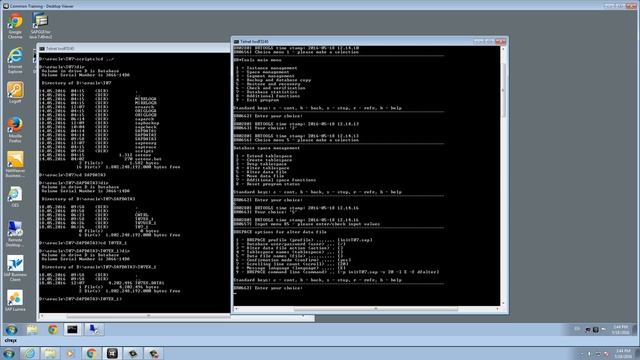Screen dimensions: 640x360
Task: Open NetWeaver Business Client shortcut
Action: 15,164
